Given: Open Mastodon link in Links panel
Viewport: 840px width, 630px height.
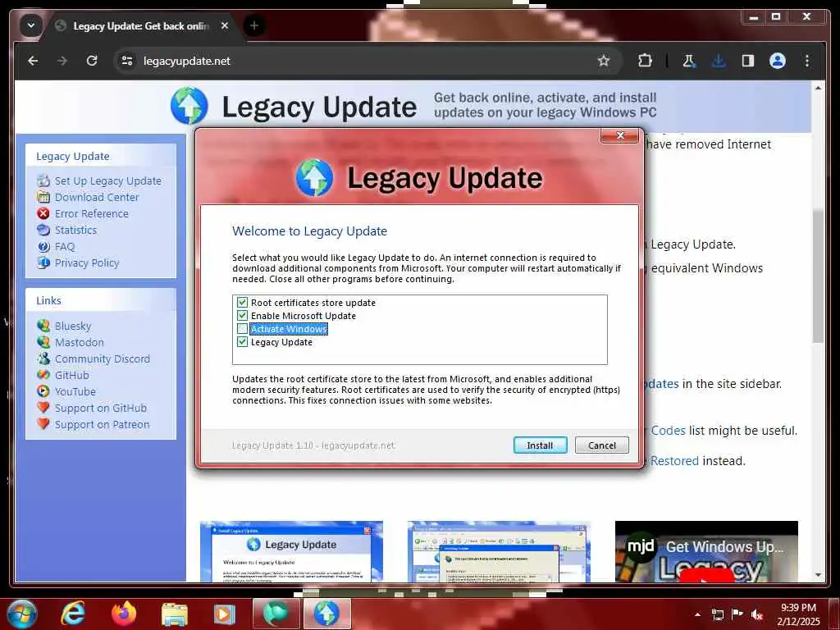Looking at the screenshot, I should point(80,342).
